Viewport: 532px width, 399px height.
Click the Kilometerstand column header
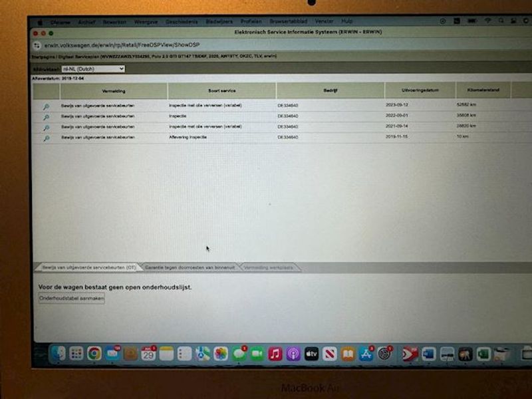tap(483, 90)
